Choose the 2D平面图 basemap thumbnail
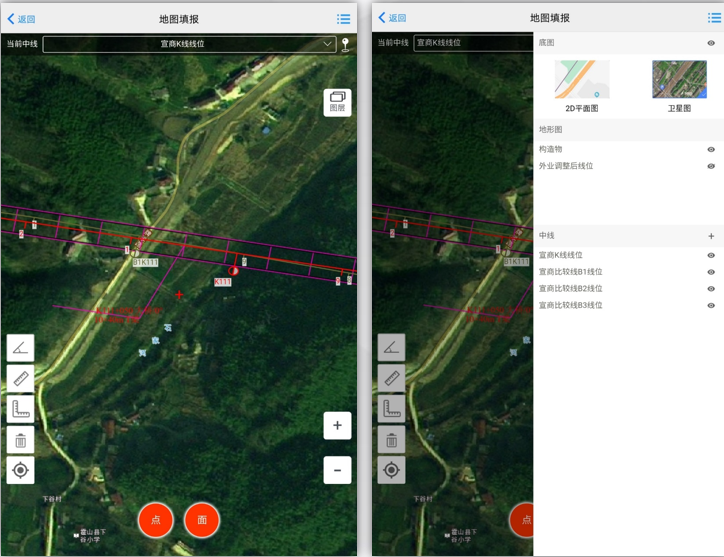This screenshot has width=724, height=557. 581,84
